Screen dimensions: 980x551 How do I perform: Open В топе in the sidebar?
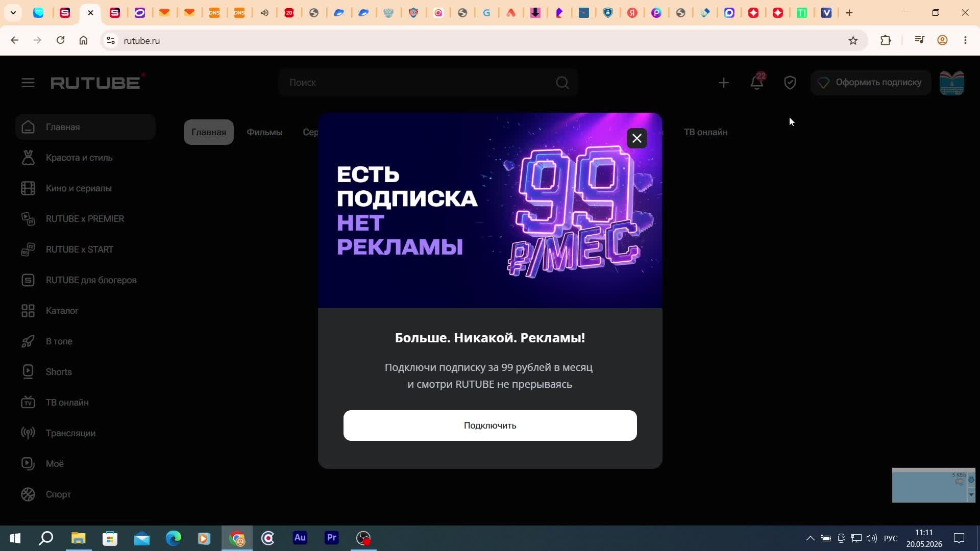click(x=85, y=341)
